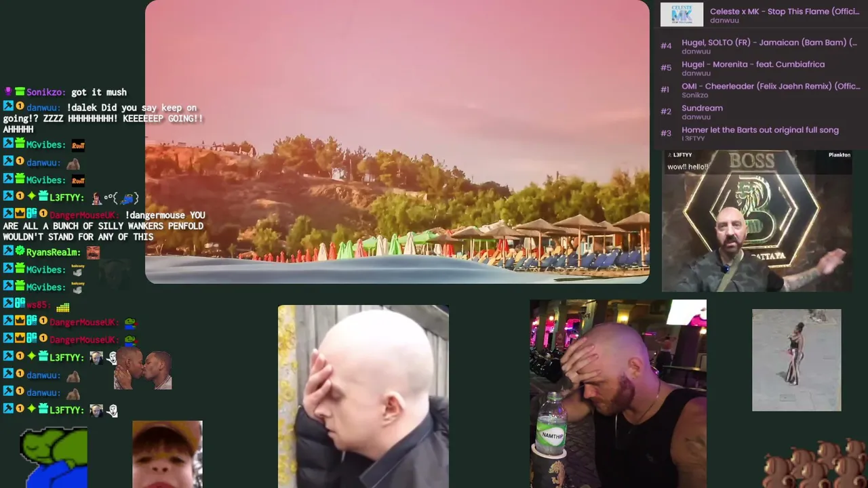The image size is (868, 488).
Task: Click the '#2' queue position number
Action: [666, 112]
